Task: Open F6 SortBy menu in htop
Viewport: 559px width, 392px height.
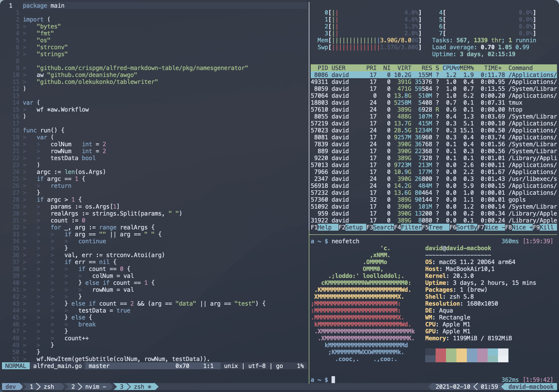Action: (466, 227)
